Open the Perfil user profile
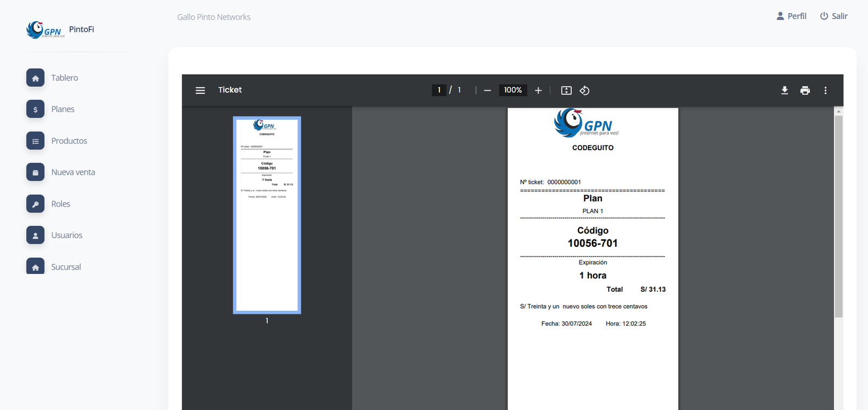Screen dimensions: 868x410 (792, 16)
